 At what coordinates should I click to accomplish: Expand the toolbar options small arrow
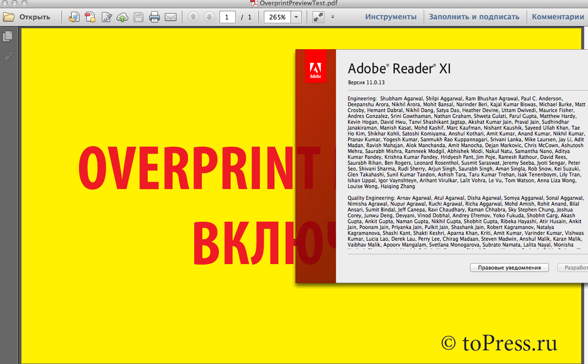pyautogui.click(x=333, y=17)
